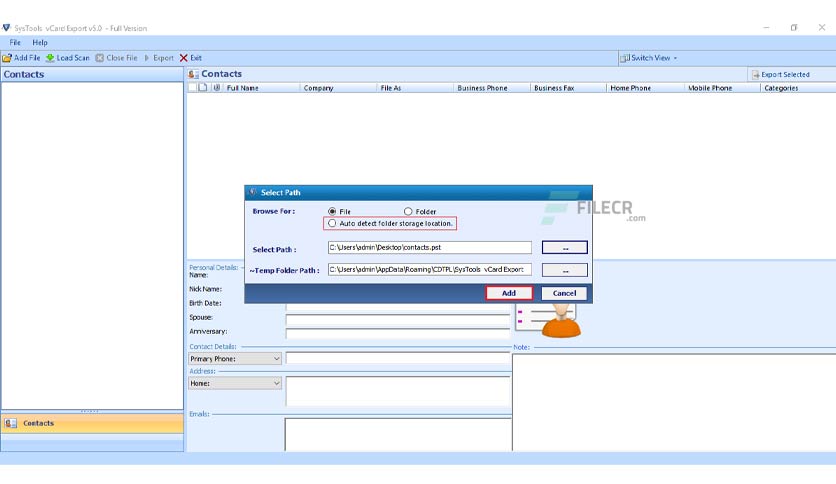
Task: Click the Contacts icon in bottom-left pane
Action: tap(11, 423)
